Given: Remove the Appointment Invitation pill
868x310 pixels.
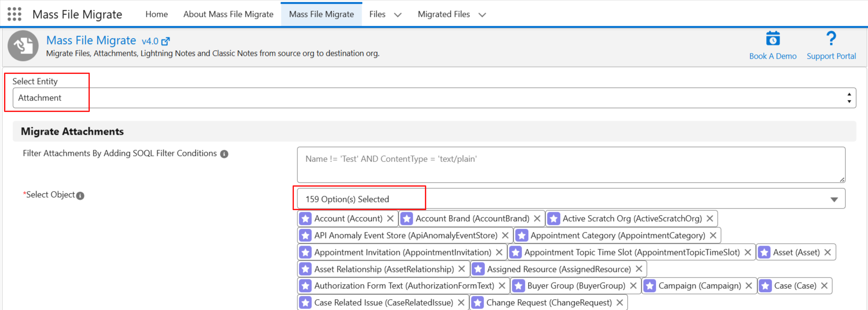Looking at the screenshot, I should pos(499,252).
